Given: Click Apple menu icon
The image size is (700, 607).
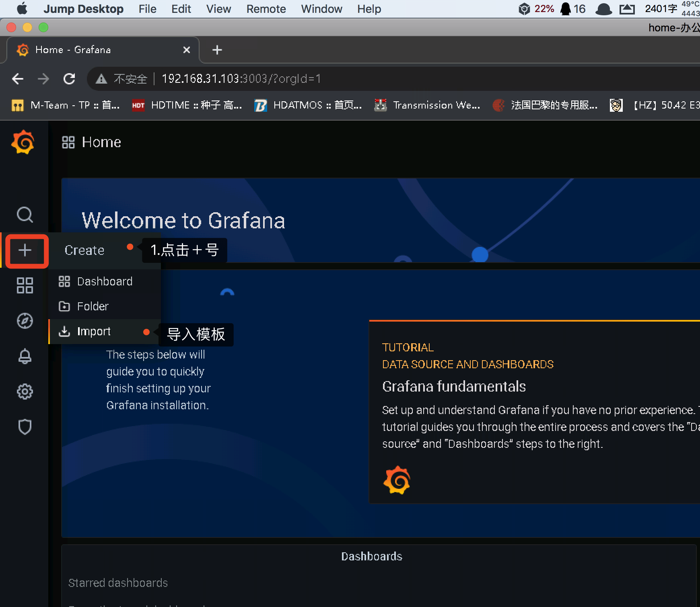Looking at the screenshot, I should [x=23, y=8].
